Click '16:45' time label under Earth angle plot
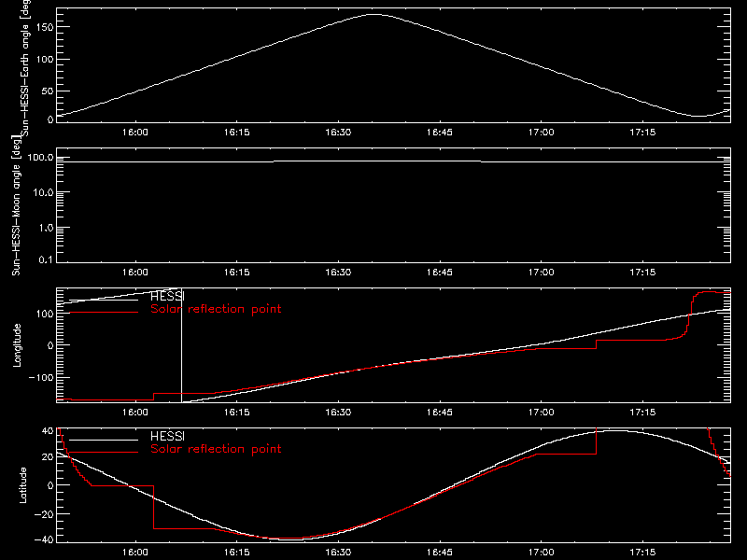This screenshot has width=747, height=560. 440,132
